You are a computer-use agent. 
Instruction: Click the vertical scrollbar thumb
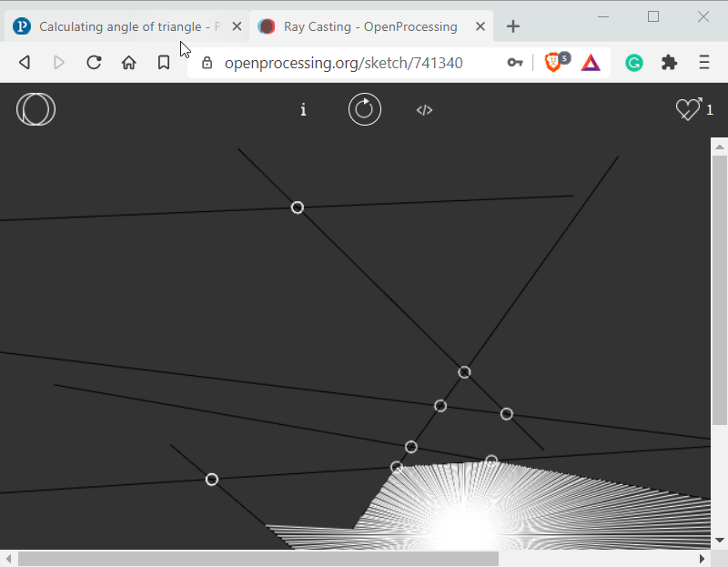coord(720,289)
